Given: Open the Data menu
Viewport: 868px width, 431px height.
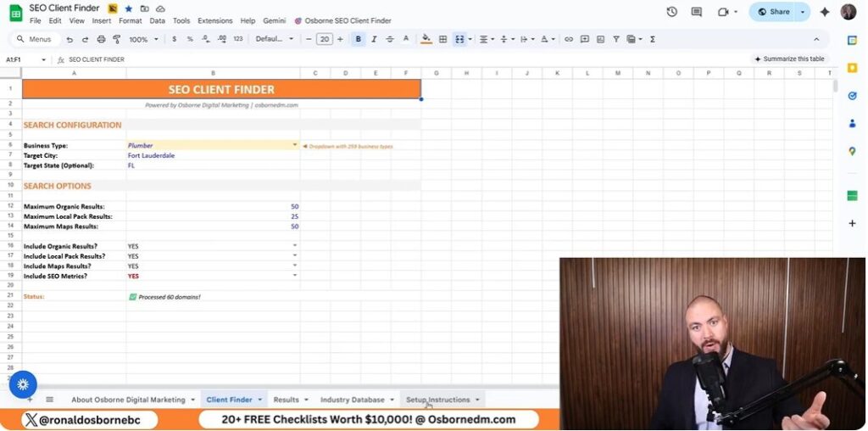Looking at the screenshot, I should (x=157, y=21).
